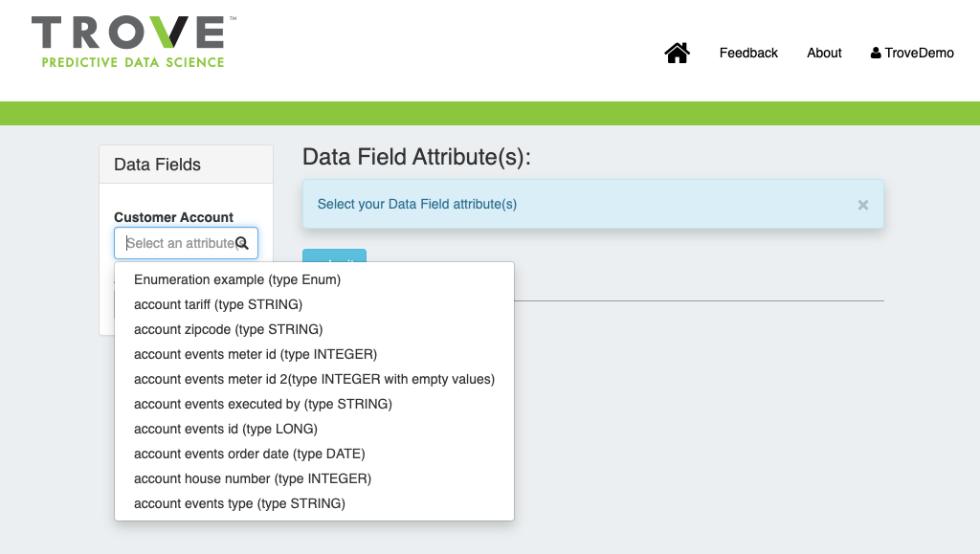Choose account events order date (type DATE)
This screenshot has width=980, height=554.
(x=250, y=454)
